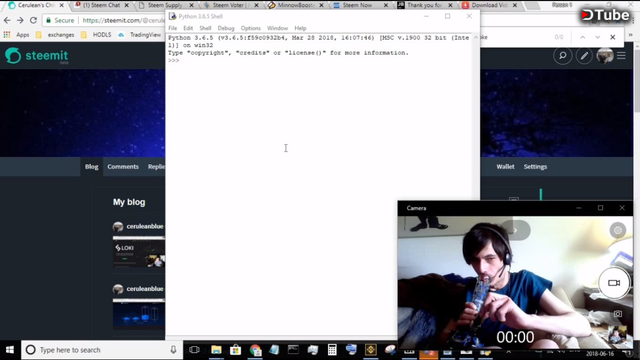Open the Binance taskbar icon
The width and height of the screenshot is (640, 360).
(x=371, y=350)
